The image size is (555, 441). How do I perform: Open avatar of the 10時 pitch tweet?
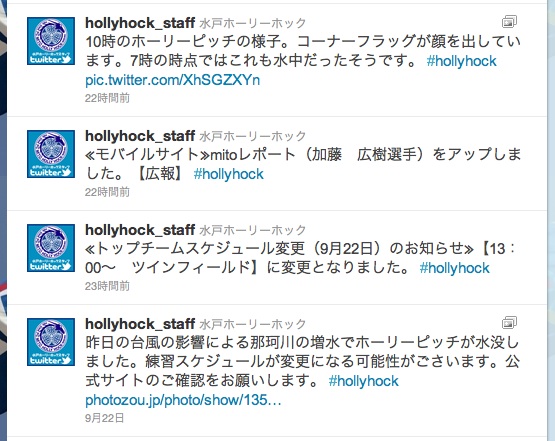(51, 41)
